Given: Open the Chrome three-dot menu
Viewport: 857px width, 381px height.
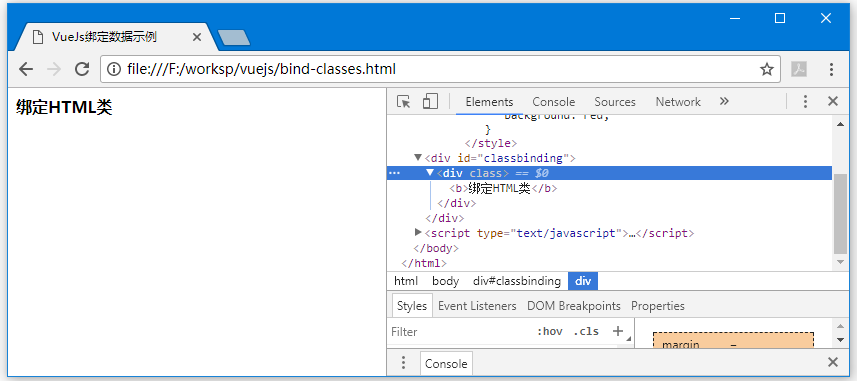Looking at the screenshot, I should pyautogui.click(x=831, y=69).
